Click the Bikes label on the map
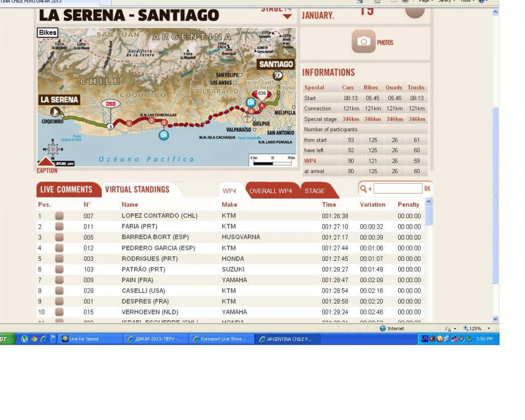This screenshot has width=525, height=420. click(48, 32)
